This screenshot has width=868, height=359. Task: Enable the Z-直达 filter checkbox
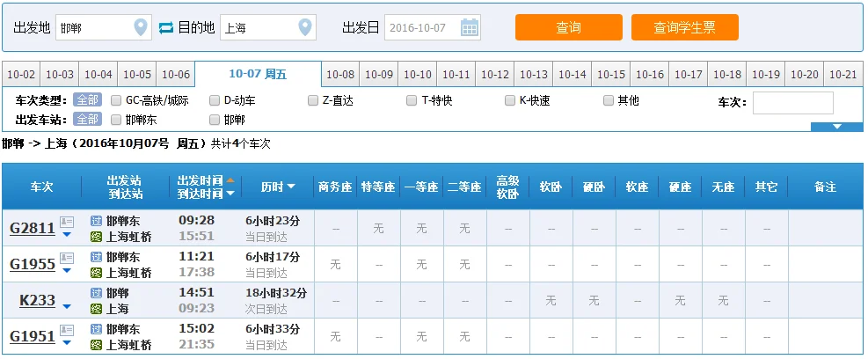click(x=313, y=100)
